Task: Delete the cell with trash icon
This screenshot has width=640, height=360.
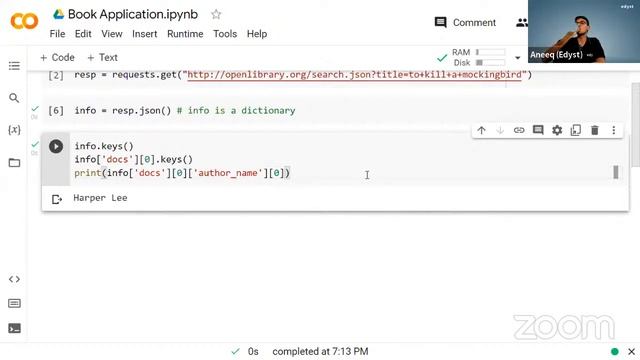Action: click(x=595, y=130)
